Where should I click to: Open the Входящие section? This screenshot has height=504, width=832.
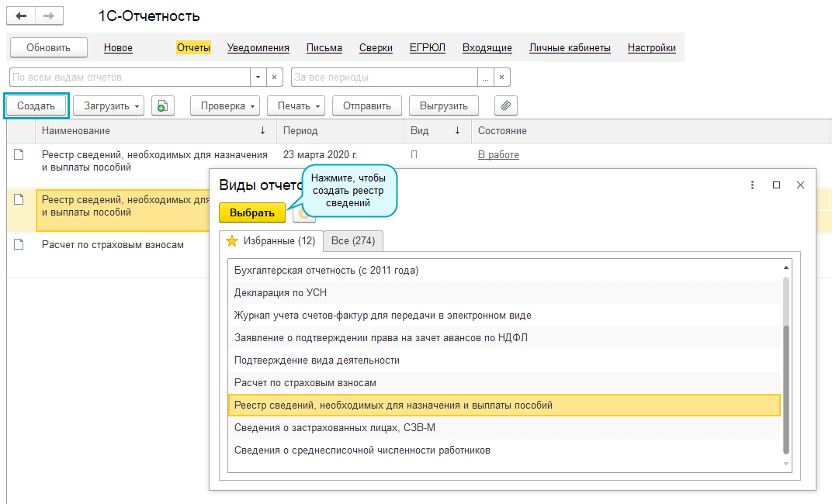[487, 48]
